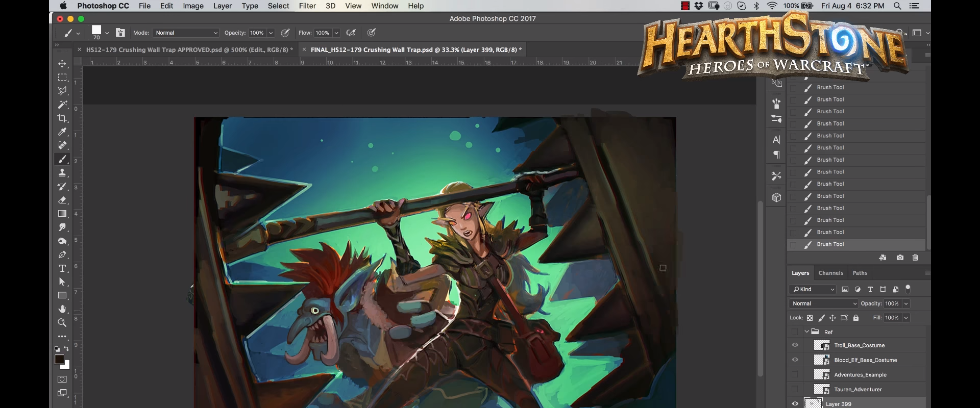Screen dimensions: 980x408
Task: Open the layer Fill dropdown arrow
Action: [x=906, y=318]
